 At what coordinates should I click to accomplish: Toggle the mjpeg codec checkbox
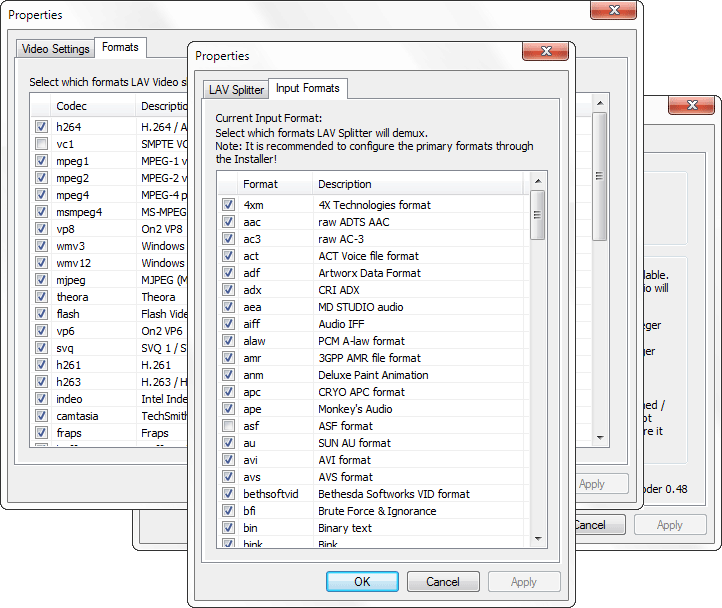(41, 280)
